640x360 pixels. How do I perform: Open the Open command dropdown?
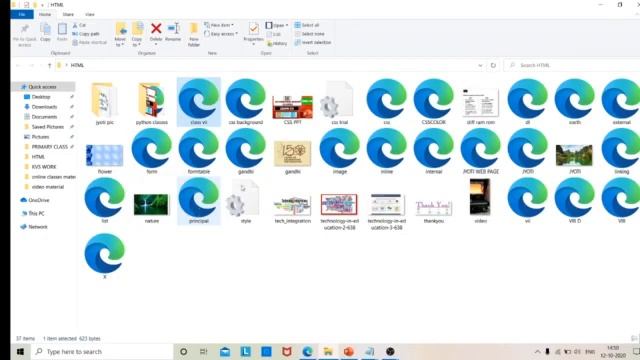tap(277, 25)
